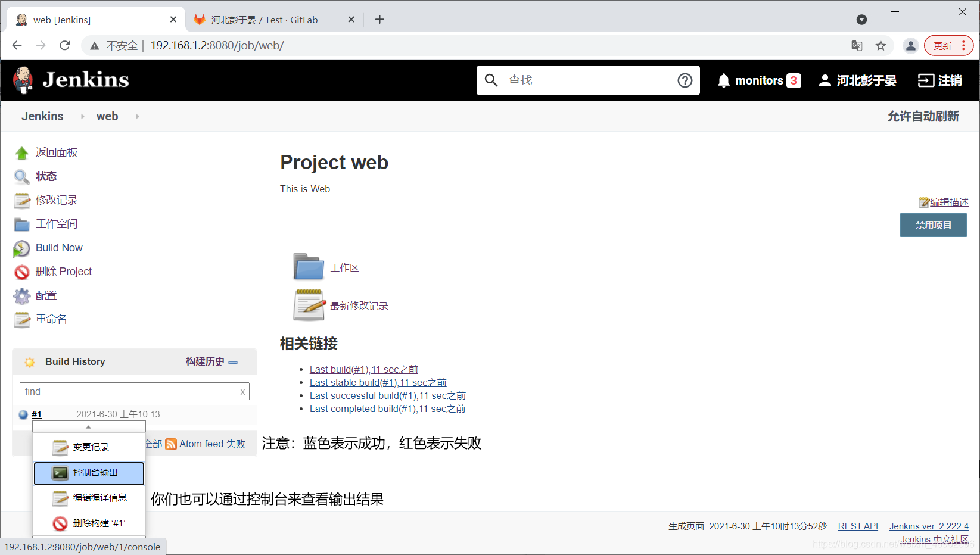Click the Jenkins butler logo
The width and height of the screenshot is (980, 555).
click(23, 80)
